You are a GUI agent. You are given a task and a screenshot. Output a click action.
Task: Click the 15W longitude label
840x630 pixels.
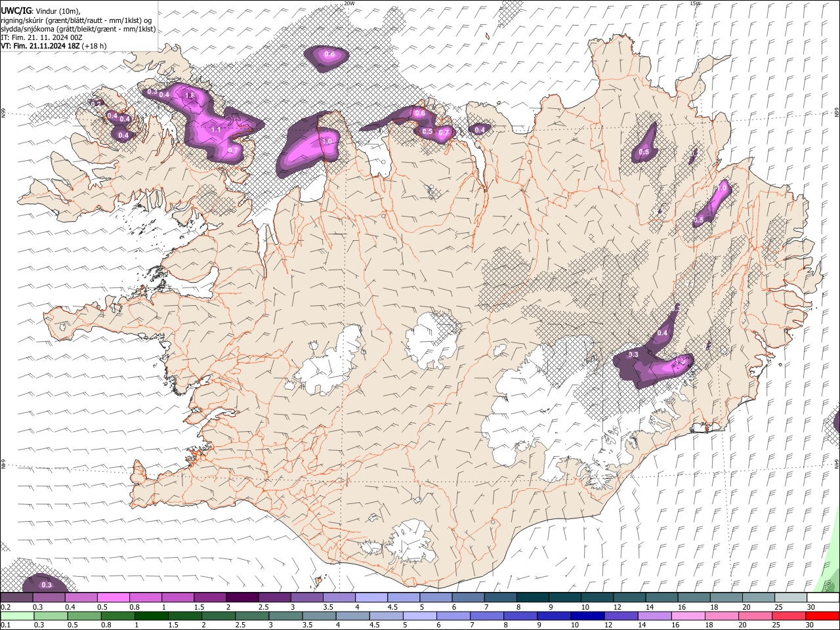(x=695, y=3)
